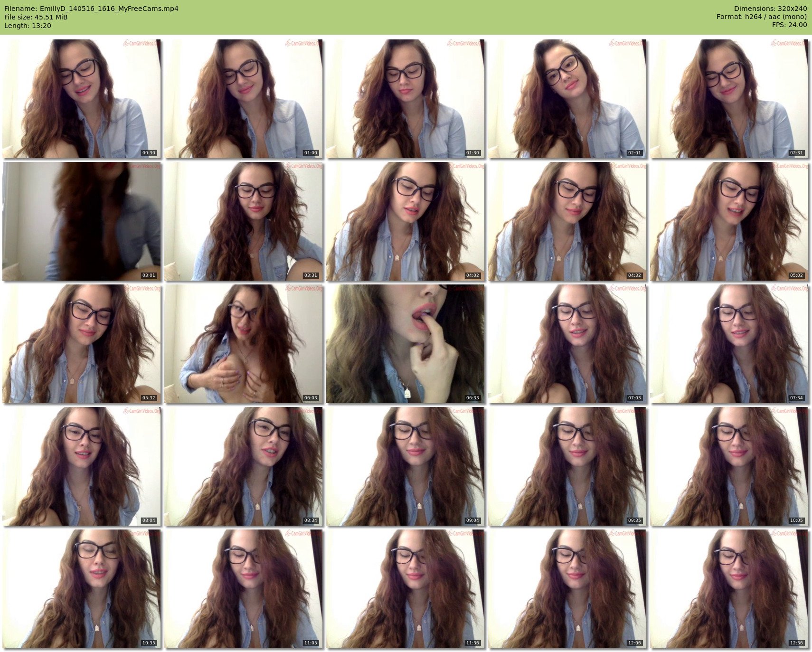
Task: Open the blurry frame at 03:01
Action: click(x=82, y=221)
